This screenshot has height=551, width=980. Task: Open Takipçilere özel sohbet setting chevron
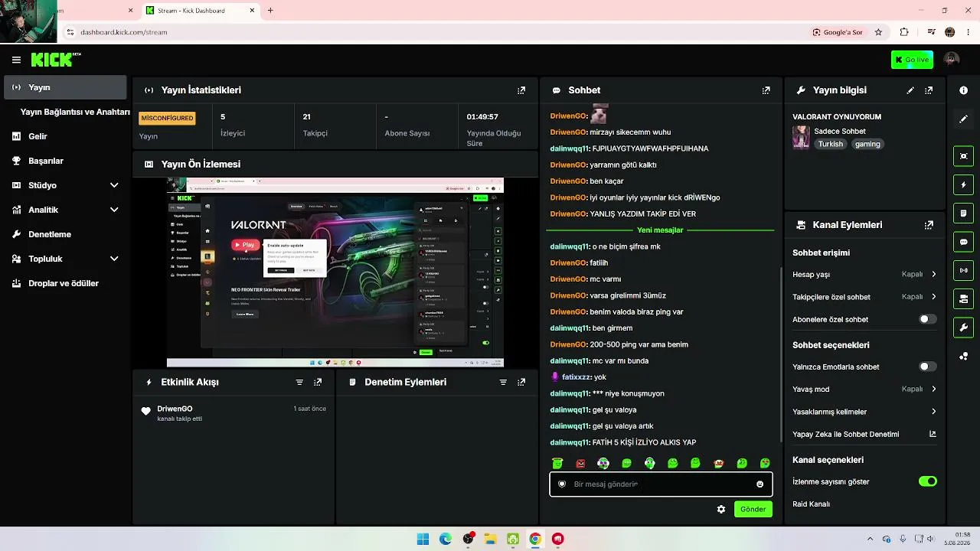click(933, 297)
